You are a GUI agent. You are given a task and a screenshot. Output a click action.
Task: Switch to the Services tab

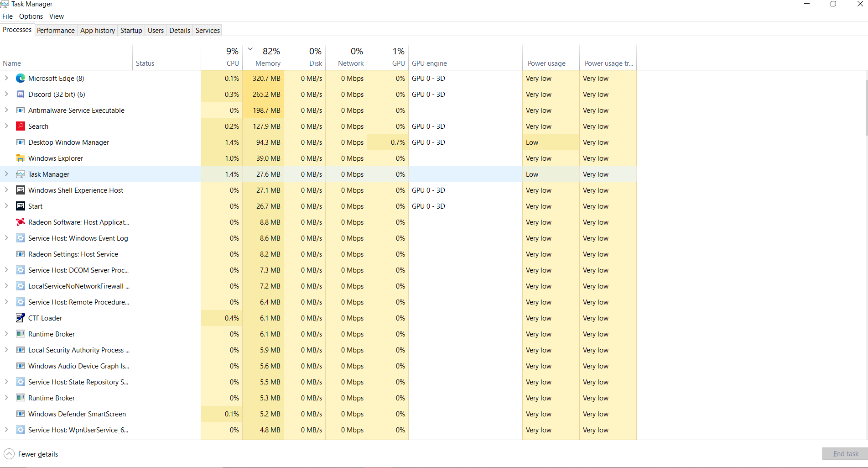(208, 31)
